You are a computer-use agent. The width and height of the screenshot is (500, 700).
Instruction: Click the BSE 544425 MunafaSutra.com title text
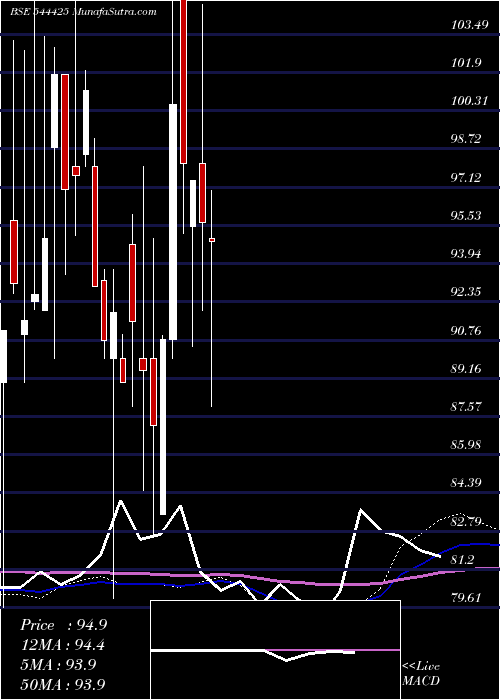coord(83,12)
